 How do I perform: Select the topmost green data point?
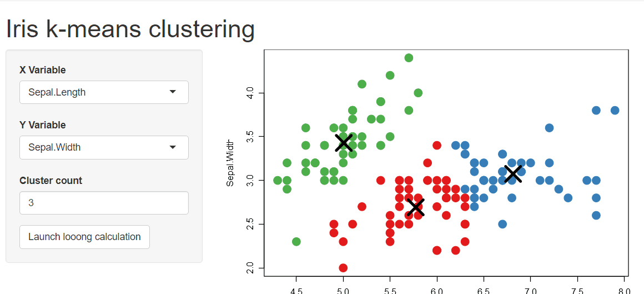tap(409, 58)
